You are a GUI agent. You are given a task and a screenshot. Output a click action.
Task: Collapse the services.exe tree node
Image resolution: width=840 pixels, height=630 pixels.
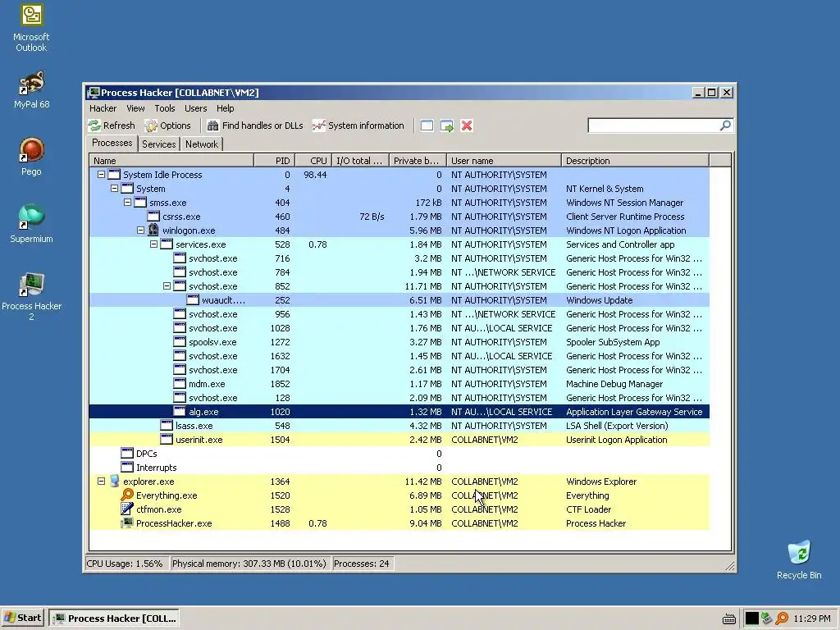tap(153, 244)
